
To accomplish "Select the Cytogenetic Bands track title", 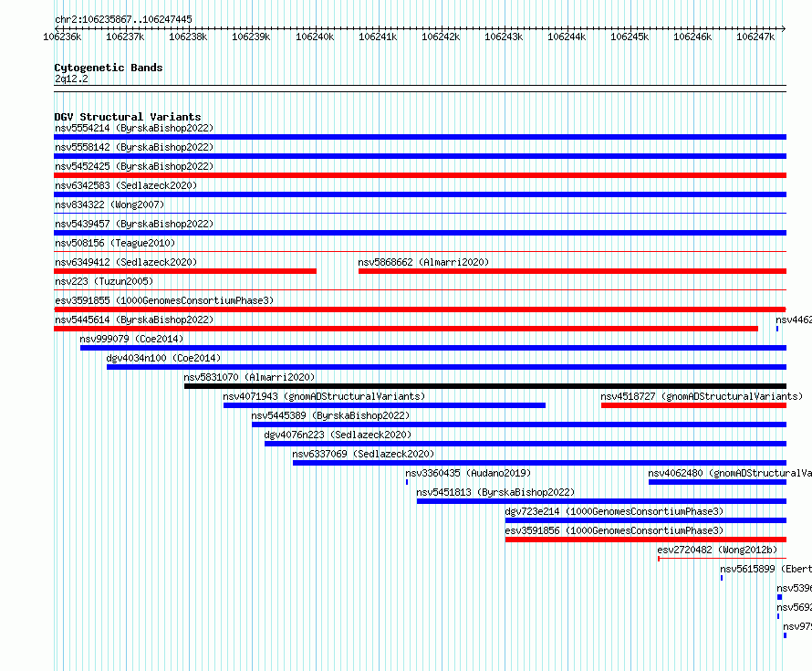I will 109,68.
